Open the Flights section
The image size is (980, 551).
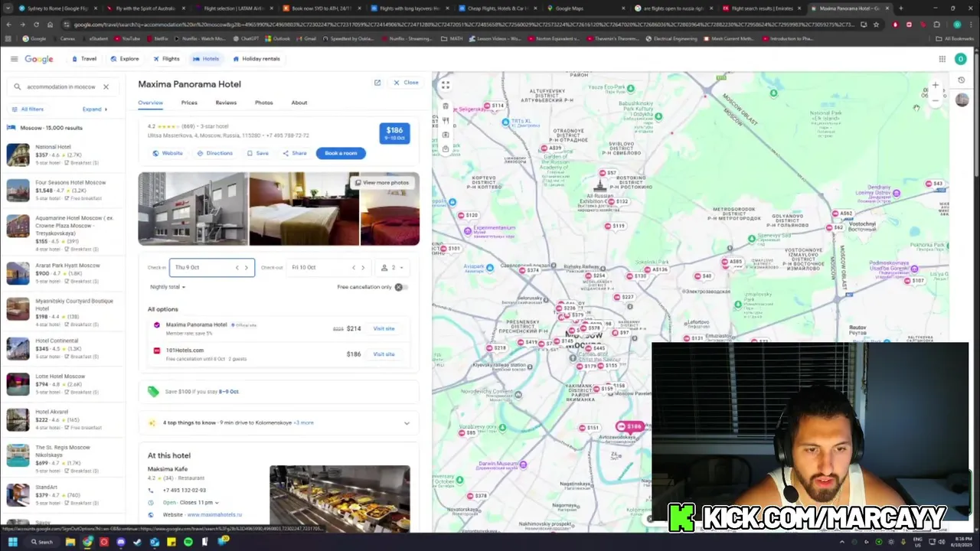[x=166, y=59]
